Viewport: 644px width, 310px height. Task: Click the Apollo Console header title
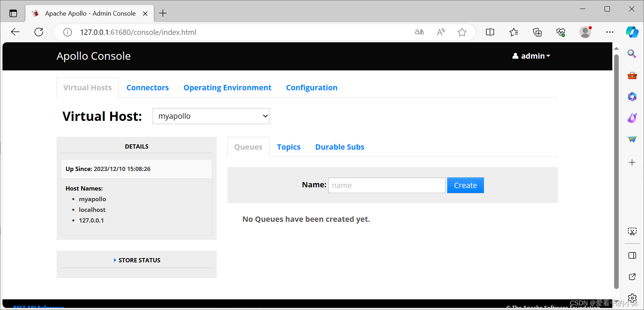tap(94, 56)
